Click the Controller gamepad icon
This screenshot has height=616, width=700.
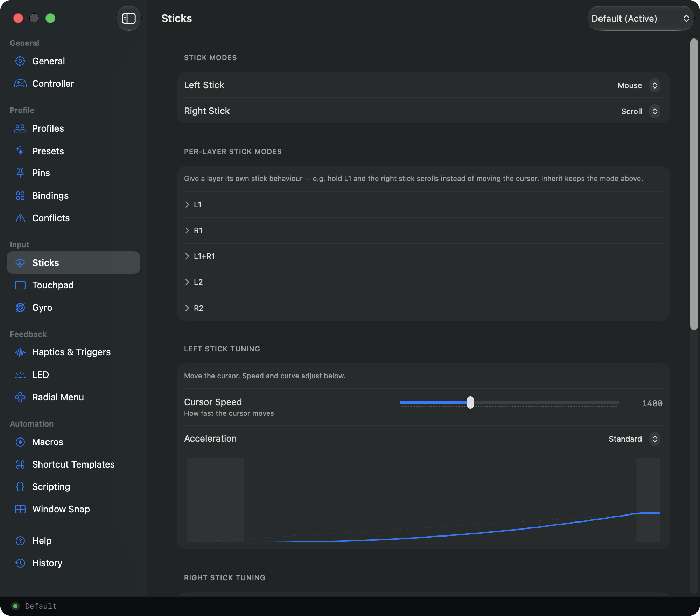tap(20, 84)
